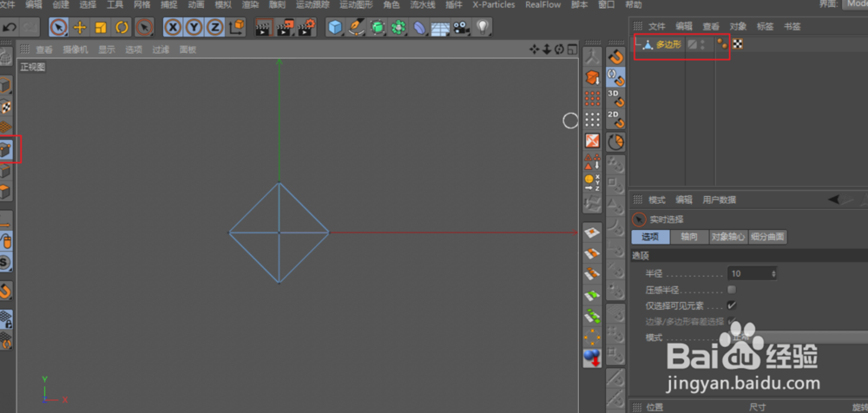Screen dimensions: 868x413
Task: Click the checkerboard UVW tag on 多边形
Action: coord(737,44)
